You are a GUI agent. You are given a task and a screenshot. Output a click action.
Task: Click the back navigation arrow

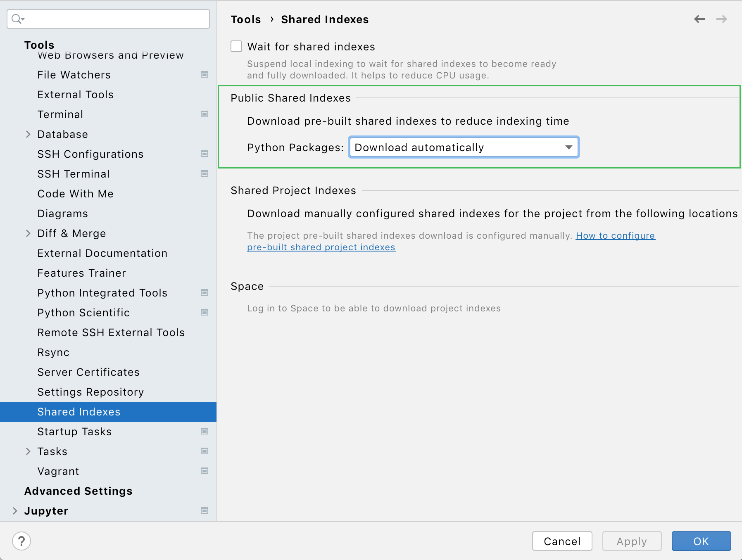tap(700, 19)
